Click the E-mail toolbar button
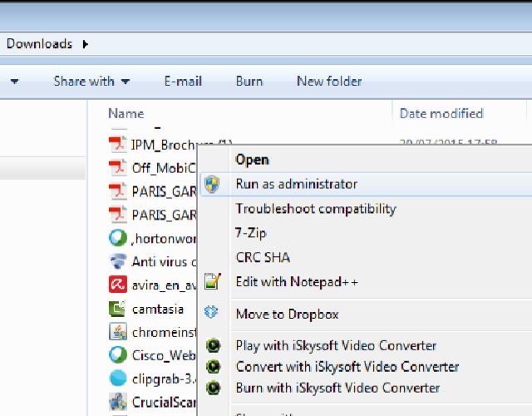The height and width of the screenshot is (416, 532). [x=183, y=82]
